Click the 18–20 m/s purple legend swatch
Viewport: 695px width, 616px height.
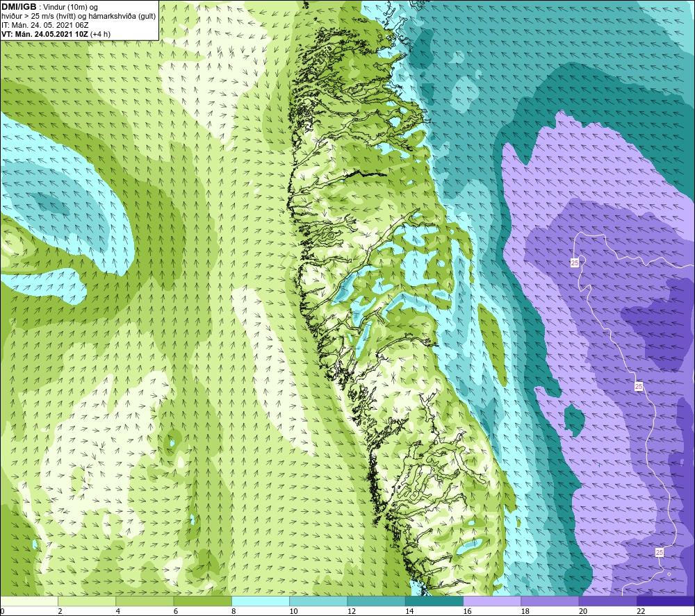(x=550, y=601)
